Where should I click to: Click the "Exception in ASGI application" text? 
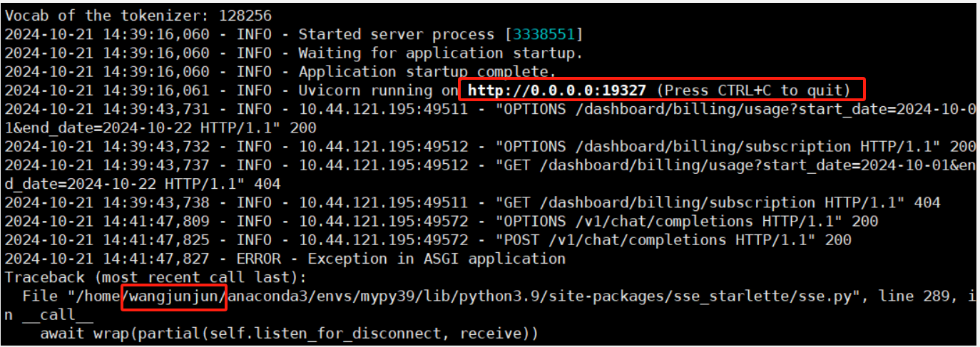coord(437,259)
